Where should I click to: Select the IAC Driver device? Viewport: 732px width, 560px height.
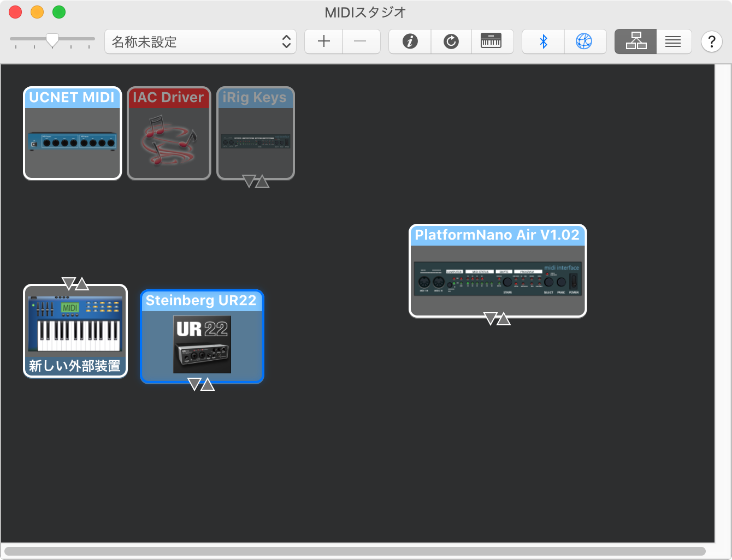(169, 133)
